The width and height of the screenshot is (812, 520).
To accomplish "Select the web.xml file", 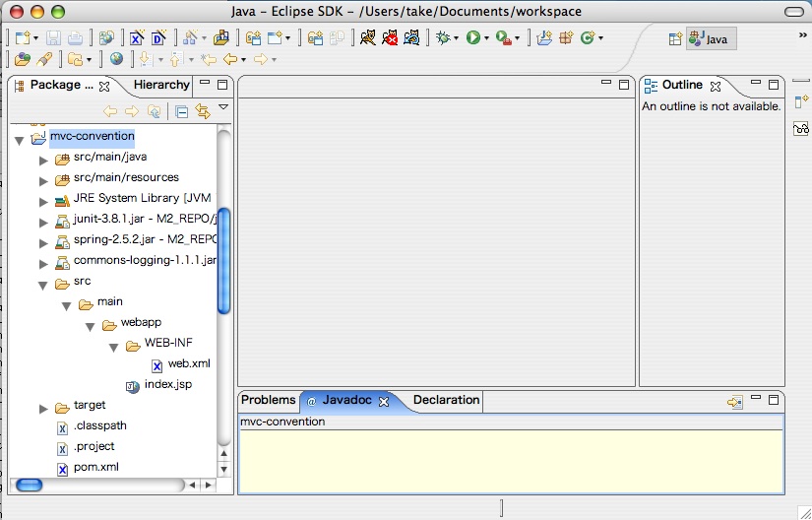I will pos(189,363).
